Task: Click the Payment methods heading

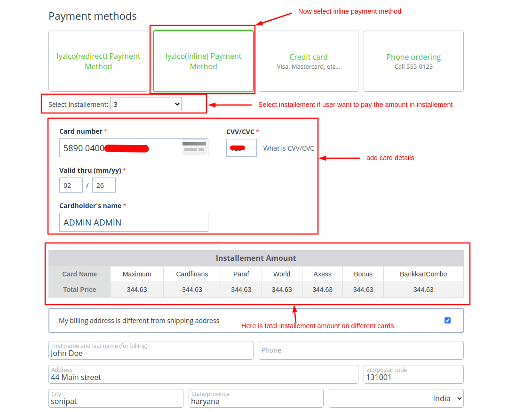Action: coord(93,16)
